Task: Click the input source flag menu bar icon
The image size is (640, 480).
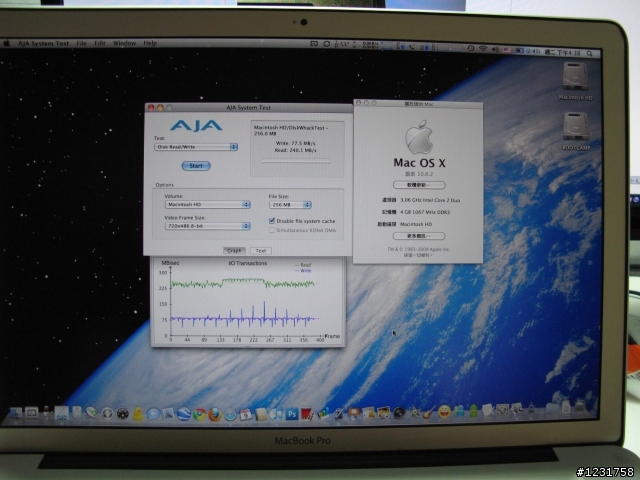Action: pyautogui.click(x=507, y=50)
